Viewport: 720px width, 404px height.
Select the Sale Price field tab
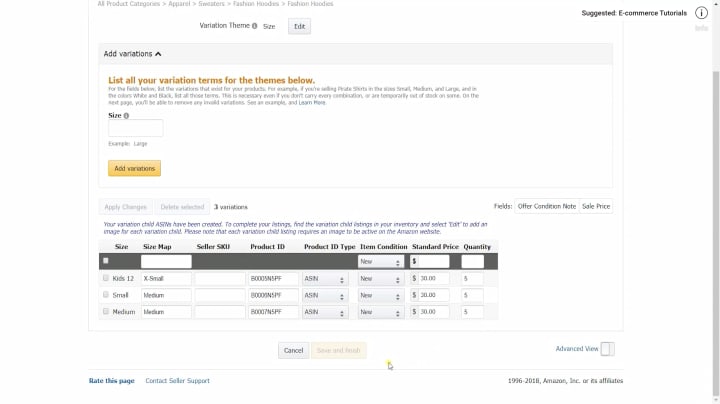coord(596,206)
